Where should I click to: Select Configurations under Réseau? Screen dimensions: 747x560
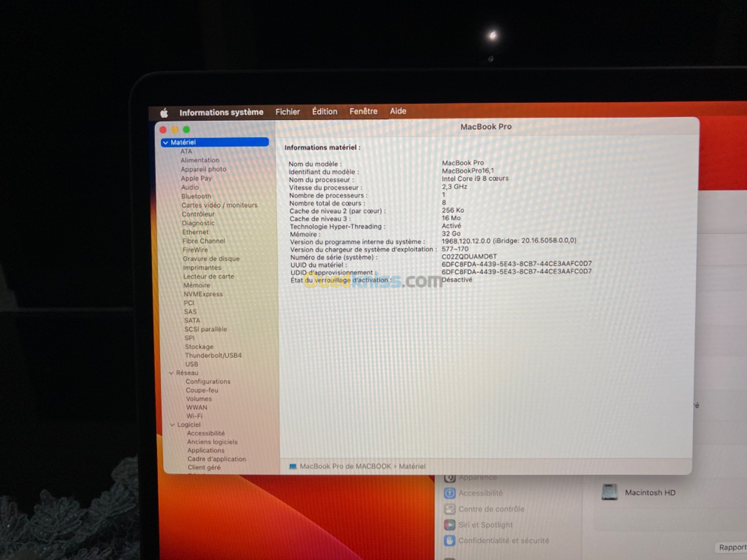[208, 382]
